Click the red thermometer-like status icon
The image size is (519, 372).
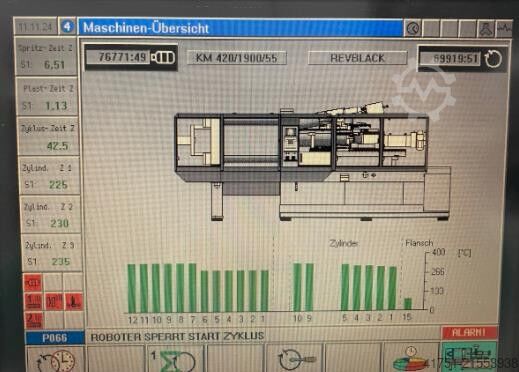coord(73,301)
